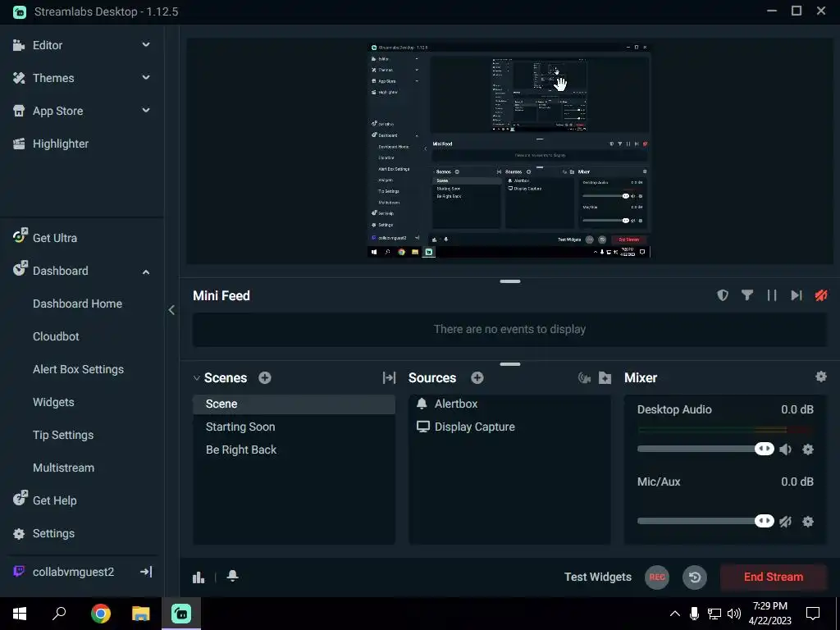
Task: Open Desktop Audio settings gear
Action: point(808,450)
